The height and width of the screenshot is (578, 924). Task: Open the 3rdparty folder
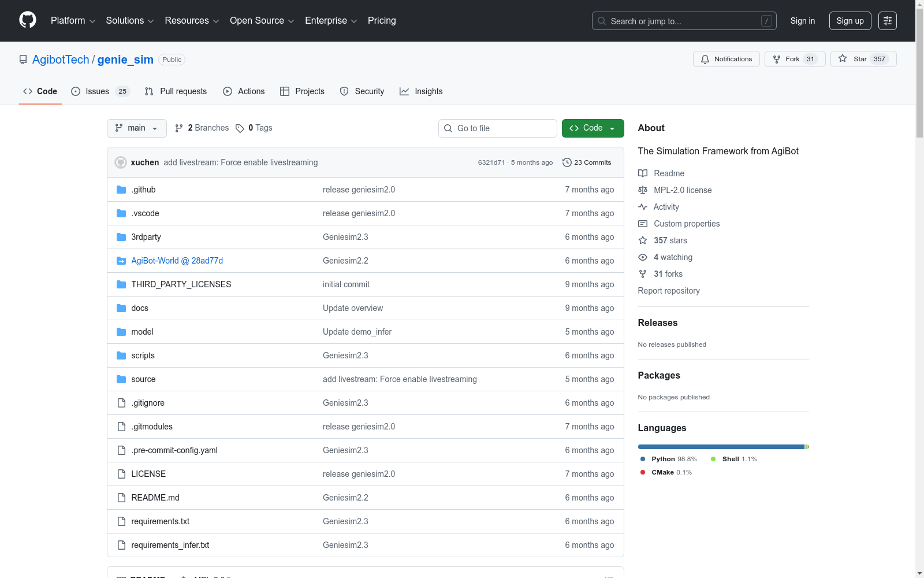coord(146,237)
